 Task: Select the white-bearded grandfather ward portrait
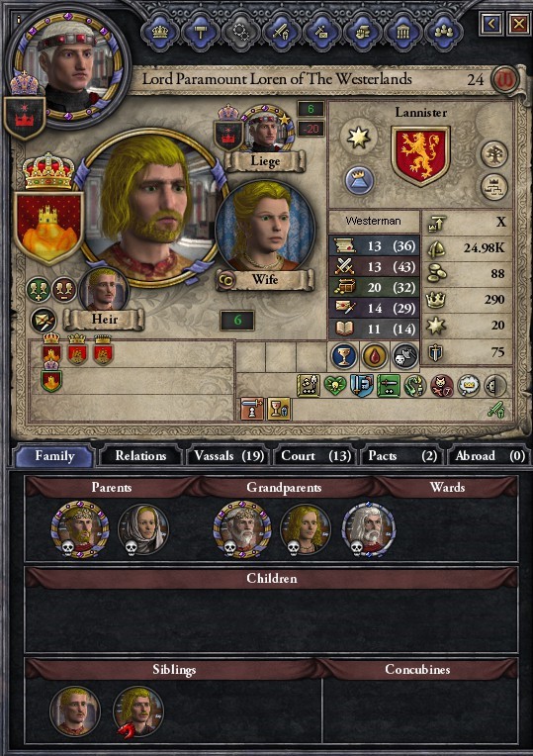tap(368, 529)
